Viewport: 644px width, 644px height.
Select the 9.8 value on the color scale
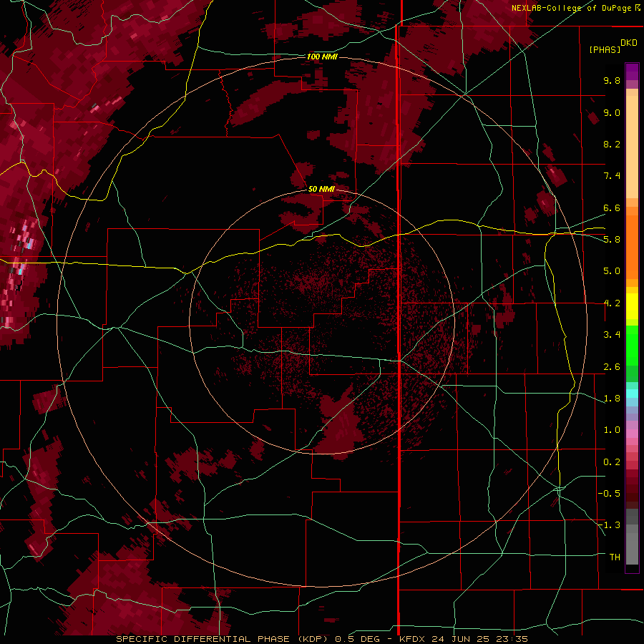tap(612, 80)
